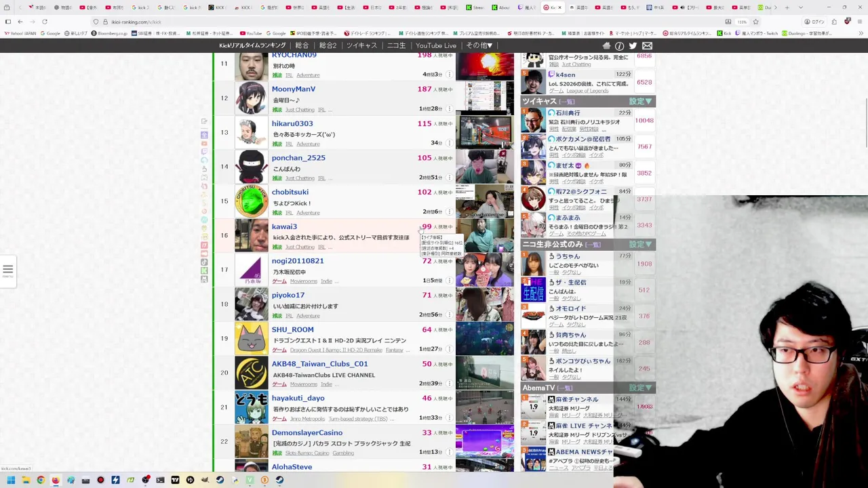The width and height of the screenshot is (868, 488).
Task: Open the red record app in taskbar
Action: (100, 480)
